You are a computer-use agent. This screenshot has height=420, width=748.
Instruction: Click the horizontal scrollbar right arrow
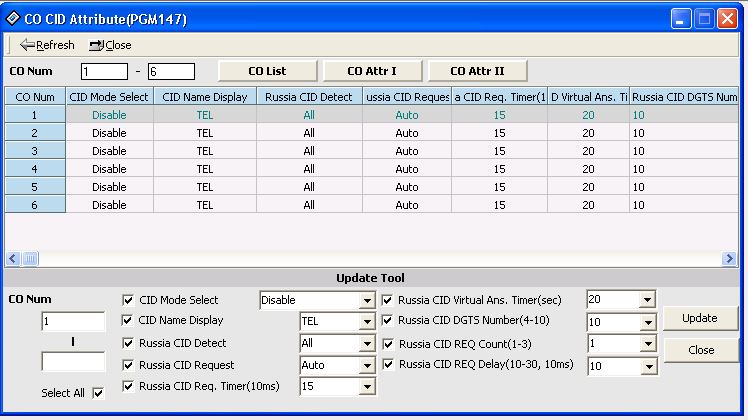pos(730,258)
